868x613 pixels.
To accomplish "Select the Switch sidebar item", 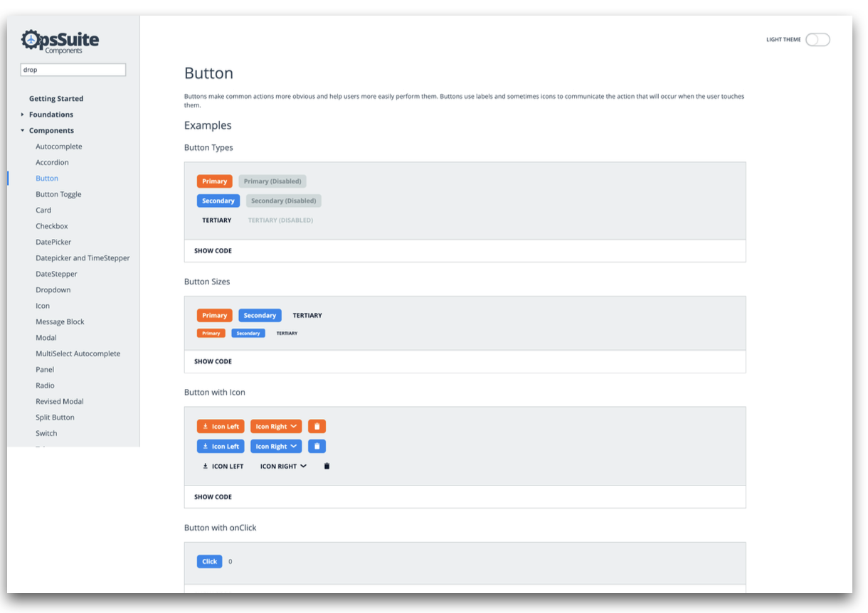I will pos(46,433).
